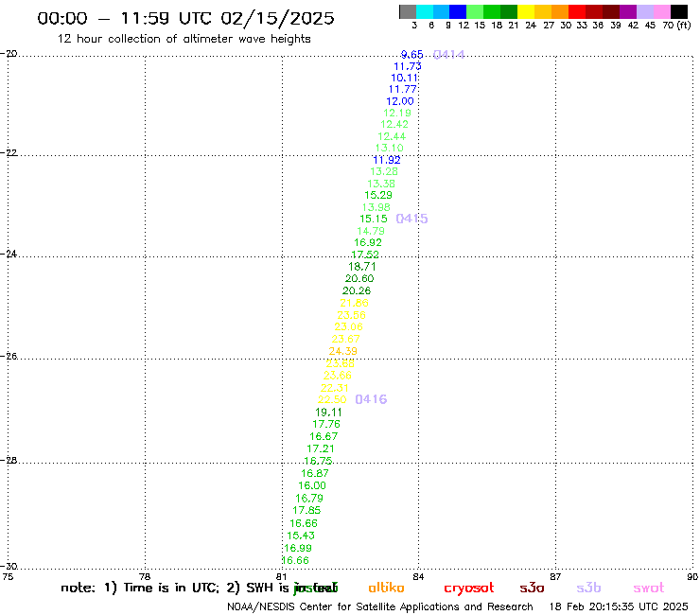Click the wave height value 16.79
Screen dimensions: 700x615
pos(309,498)
